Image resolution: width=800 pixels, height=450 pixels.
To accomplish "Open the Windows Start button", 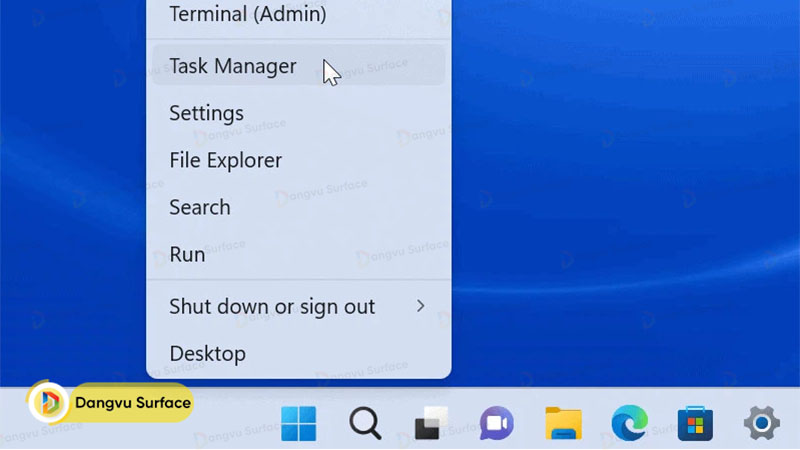I will pos(298,423).
